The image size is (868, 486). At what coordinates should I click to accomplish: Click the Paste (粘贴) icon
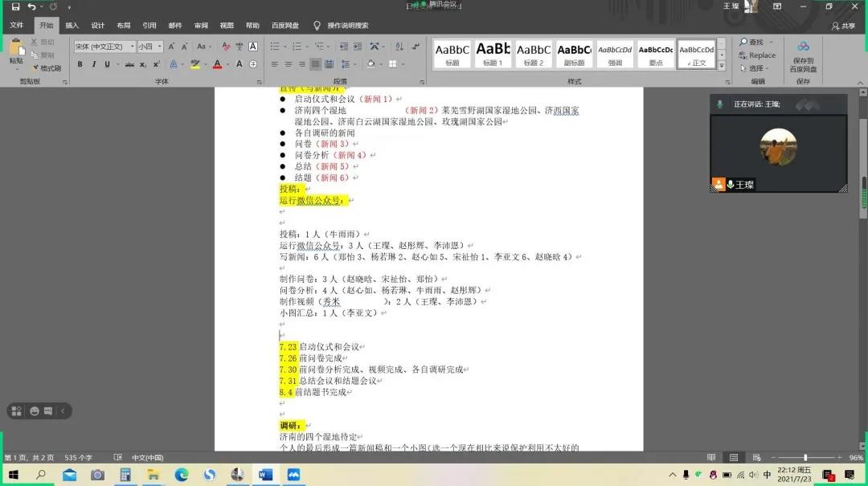(16, 51)
